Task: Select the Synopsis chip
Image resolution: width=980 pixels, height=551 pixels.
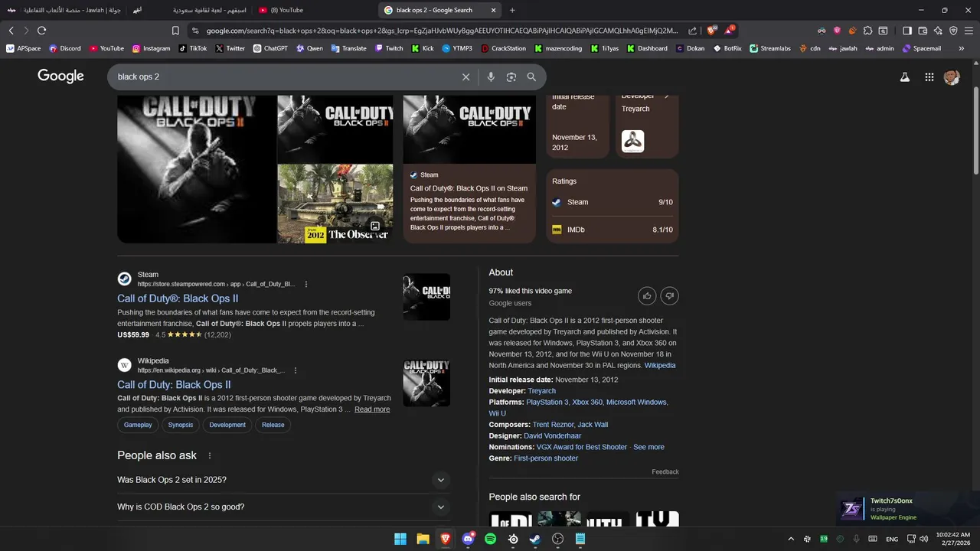Action: 181,425
